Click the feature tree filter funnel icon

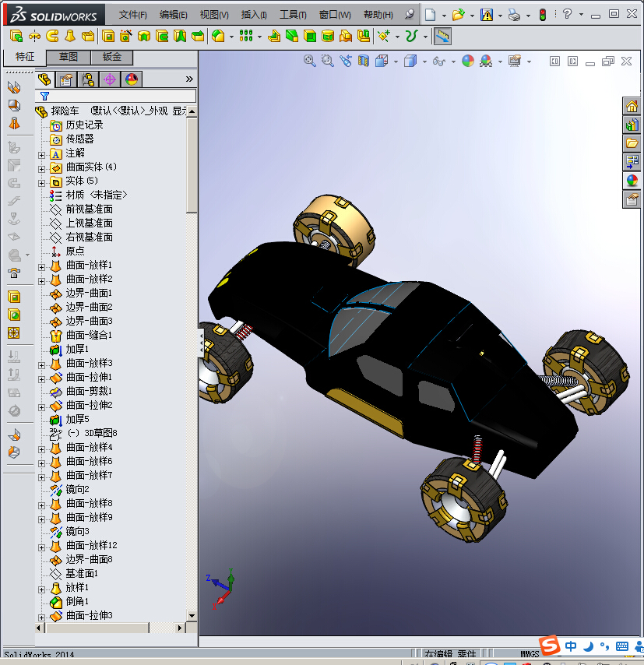(44, 96)
